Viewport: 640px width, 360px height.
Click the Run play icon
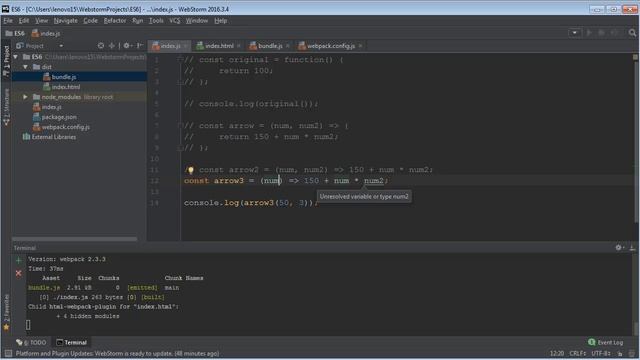(x=589, y=33)
